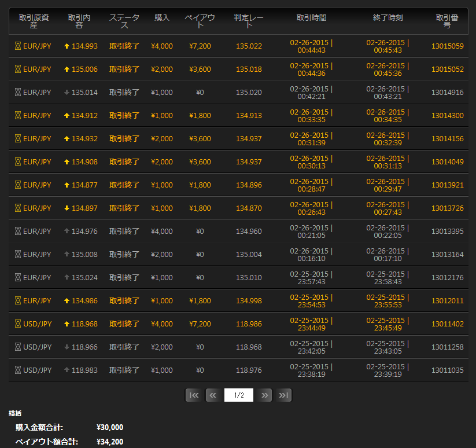Click the ステータス column header
Image resolution: width=476 pixels, height=448 pixels.
[124, 21]
